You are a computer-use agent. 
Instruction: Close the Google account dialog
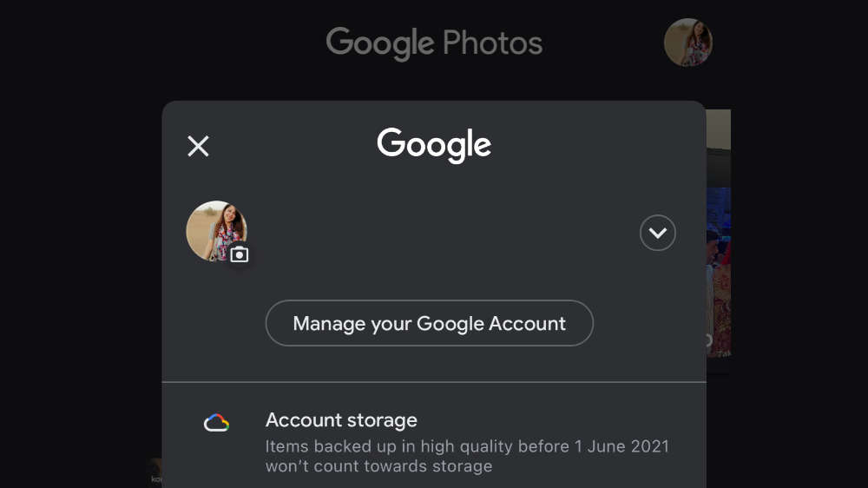coord(198,146)
